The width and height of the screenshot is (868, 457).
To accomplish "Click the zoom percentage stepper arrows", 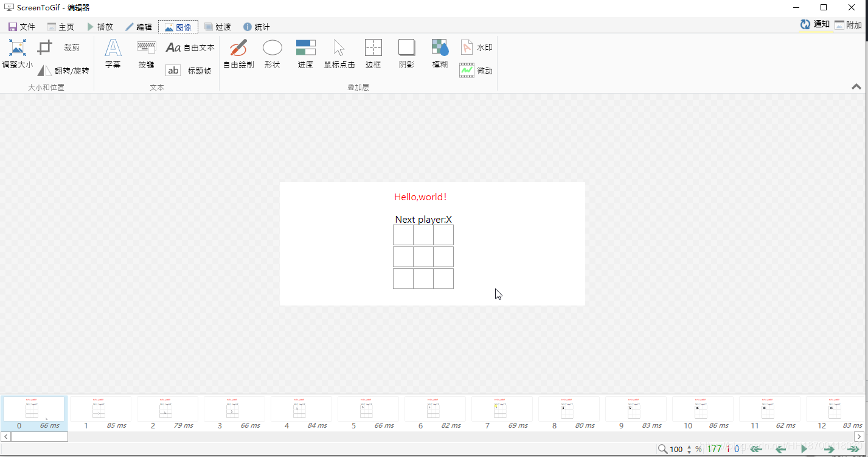I will [x=689, y=449].
